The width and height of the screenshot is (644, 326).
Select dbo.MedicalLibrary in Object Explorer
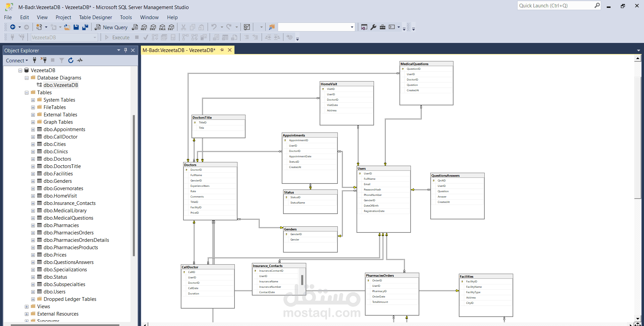click(x=65, y=211)
